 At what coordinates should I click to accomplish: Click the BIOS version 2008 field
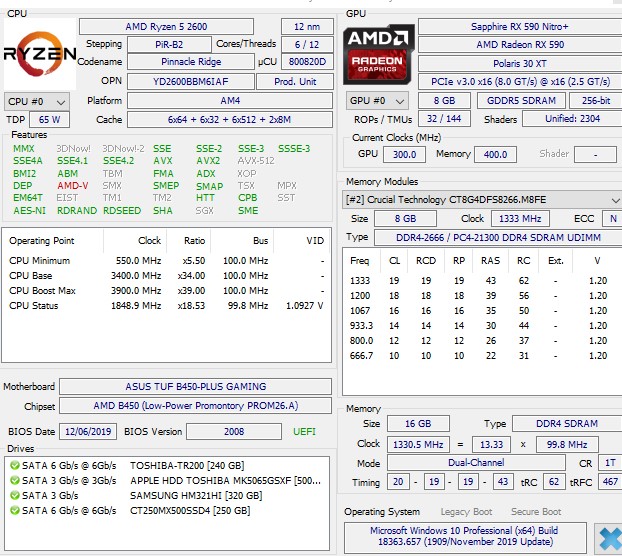[234, 432]
